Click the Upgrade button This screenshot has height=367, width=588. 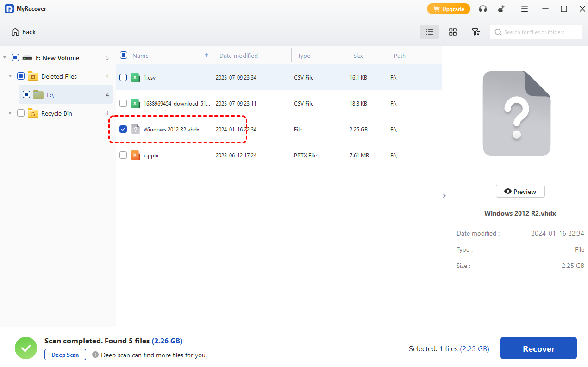[x=449, y=9]
